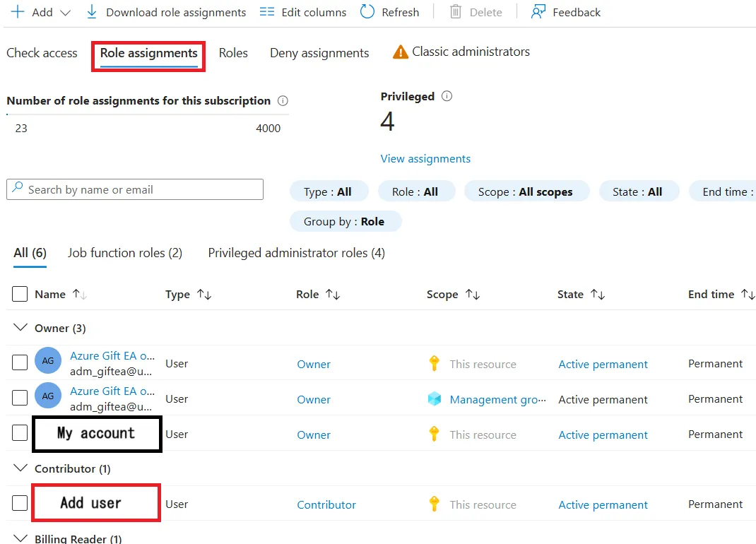Image resolution: width=756 pixels, height=544 pixels.
Task: Open the Privileged administrator roles (4) tab
Action: click(x=296, y=253)
